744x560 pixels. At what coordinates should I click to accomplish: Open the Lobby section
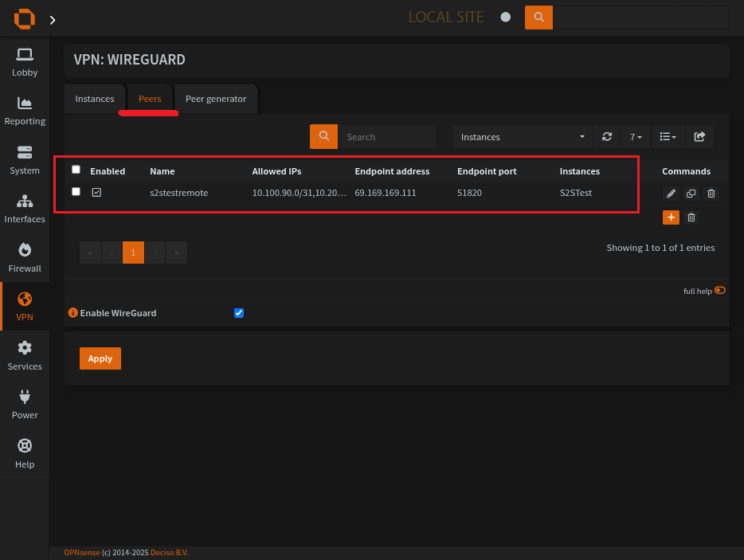(25, 63)
